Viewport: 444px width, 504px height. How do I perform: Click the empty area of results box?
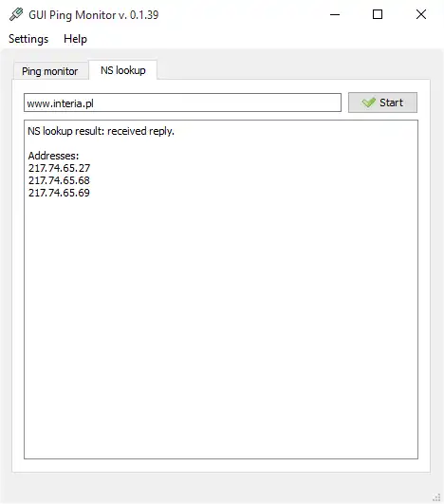(x=221, y=322)
